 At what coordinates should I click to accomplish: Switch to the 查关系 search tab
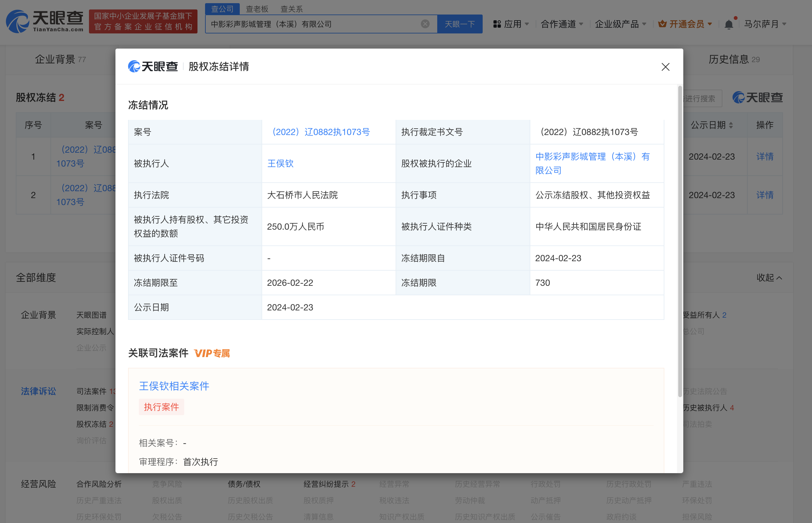tap(292, 9)
